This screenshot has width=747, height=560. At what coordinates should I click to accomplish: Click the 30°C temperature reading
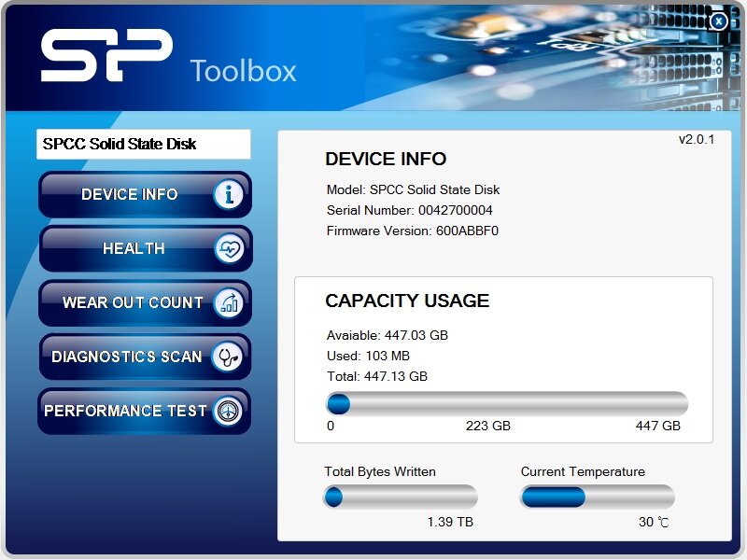pyautogui.click(x=653, y=523)
